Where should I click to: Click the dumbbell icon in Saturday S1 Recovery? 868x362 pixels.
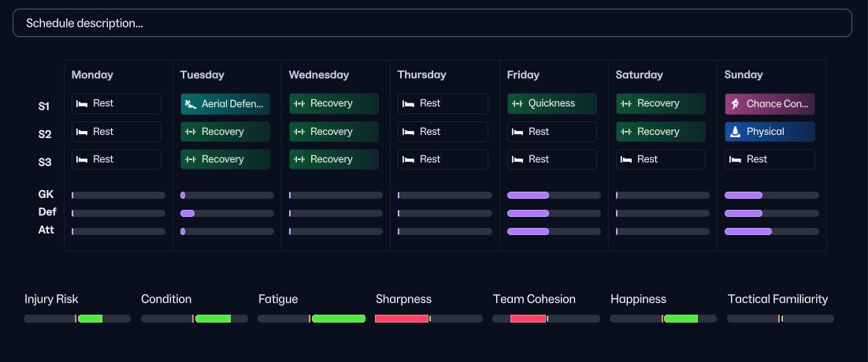[x=626, y=103]
